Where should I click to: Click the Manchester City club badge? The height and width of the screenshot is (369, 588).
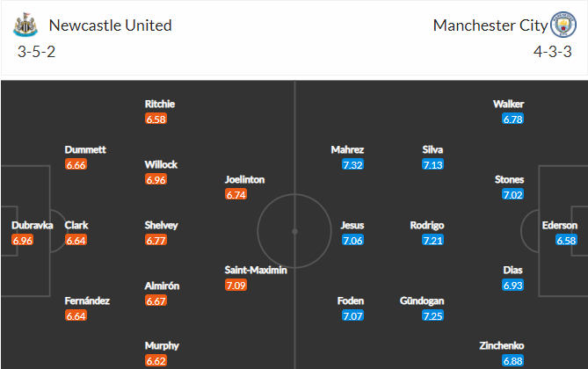coord(563,25)
